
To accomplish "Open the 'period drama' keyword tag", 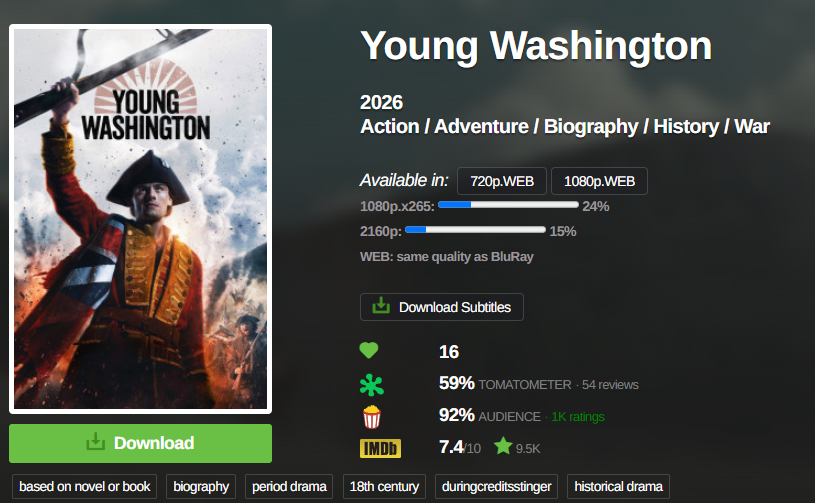I will (289, 486).
